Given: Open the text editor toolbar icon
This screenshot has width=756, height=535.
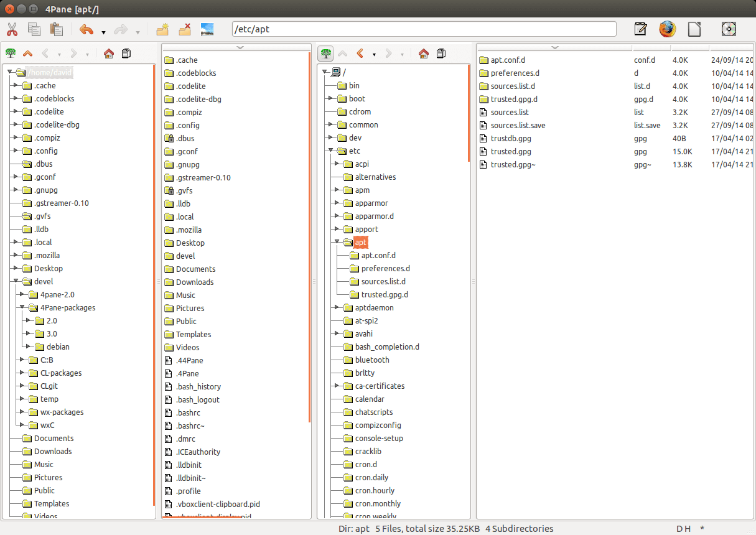Looking at the screenshot, I should (640, 29).
